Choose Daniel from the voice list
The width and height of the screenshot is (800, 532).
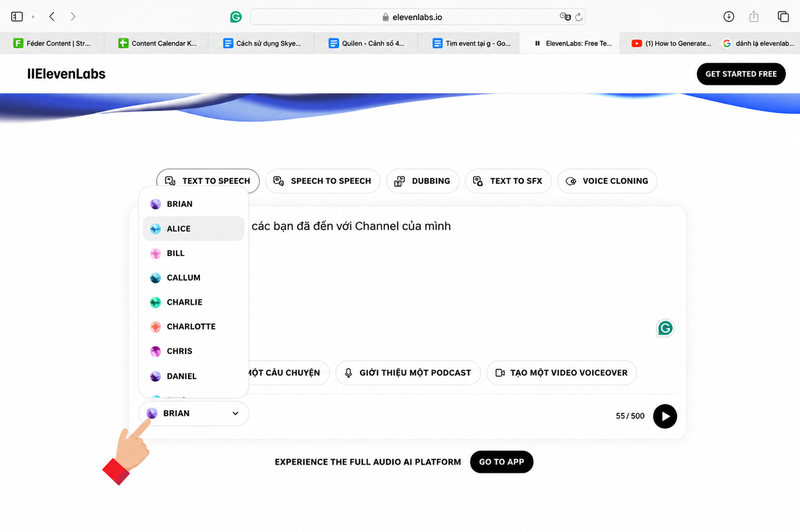click(x=193, y=376)
